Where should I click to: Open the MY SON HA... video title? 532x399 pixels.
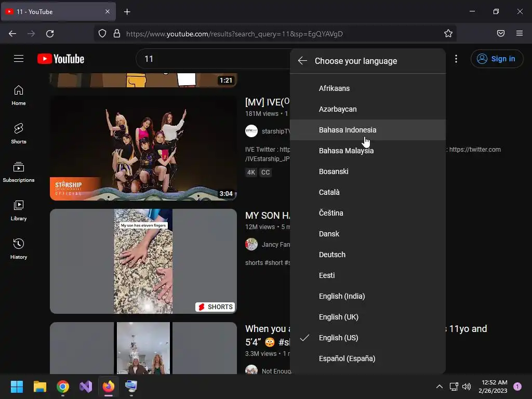tap(268, 215)
